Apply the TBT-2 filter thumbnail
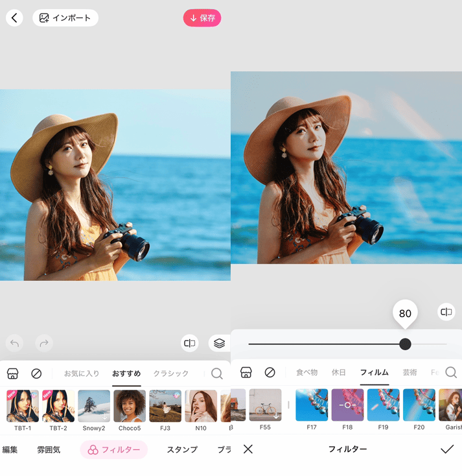The height and width of the screenshot is (476, 462). (58, 406)
